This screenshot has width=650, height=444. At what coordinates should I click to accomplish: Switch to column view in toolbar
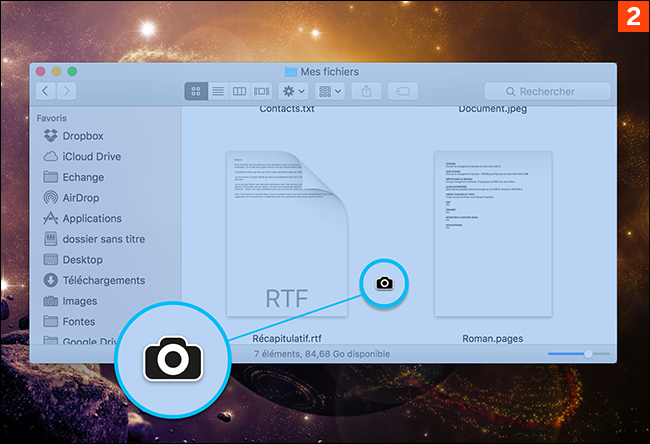[x=239, y=91]
